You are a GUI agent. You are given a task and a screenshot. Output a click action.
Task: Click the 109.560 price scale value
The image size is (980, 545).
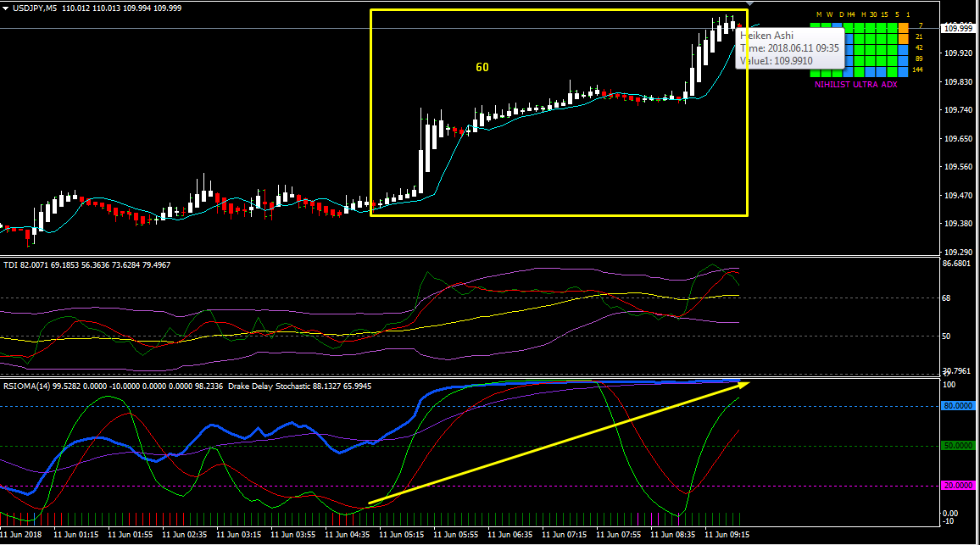click(x=958, y=167)
